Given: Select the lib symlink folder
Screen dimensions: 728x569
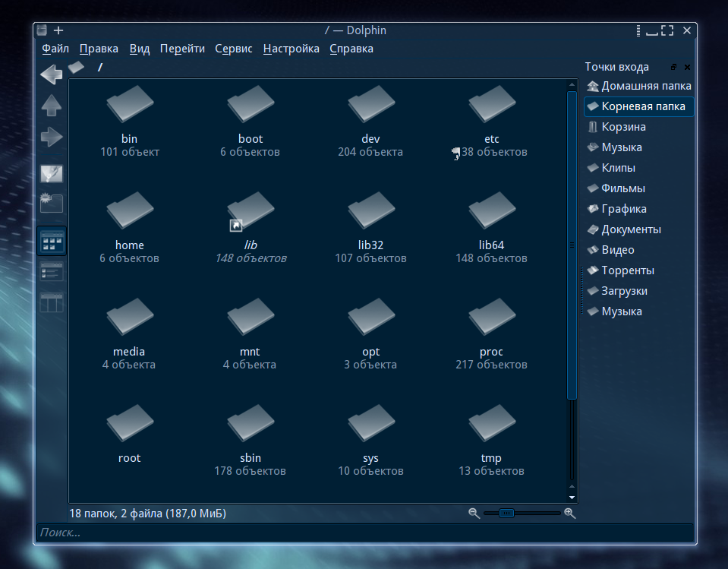Looking at the screenshot, I should tap(251, 228).
